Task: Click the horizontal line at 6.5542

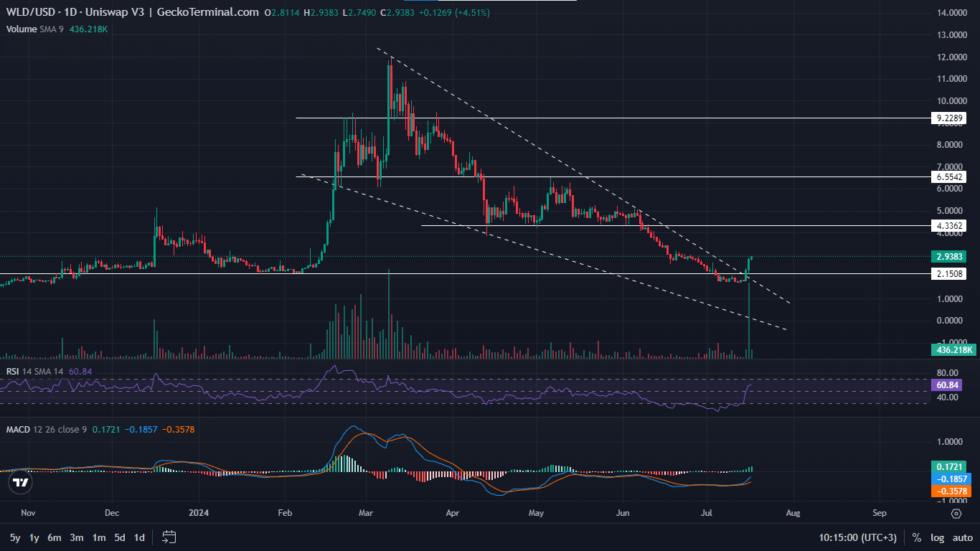Action: coord(613,176)
